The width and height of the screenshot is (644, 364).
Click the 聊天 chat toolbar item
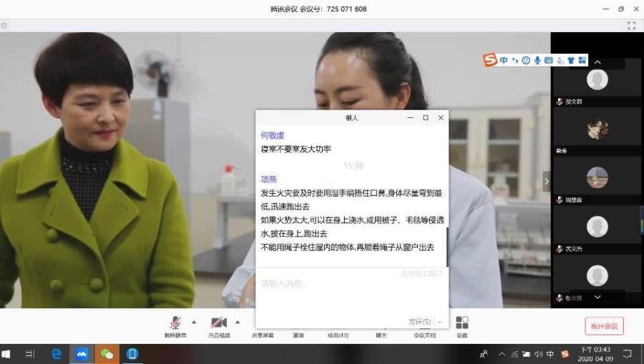381,335
